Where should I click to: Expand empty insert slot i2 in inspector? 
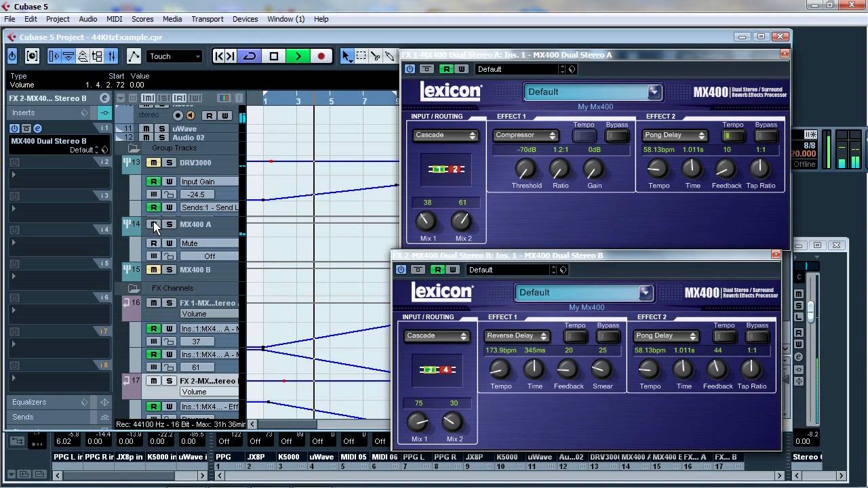click(14, 175)
